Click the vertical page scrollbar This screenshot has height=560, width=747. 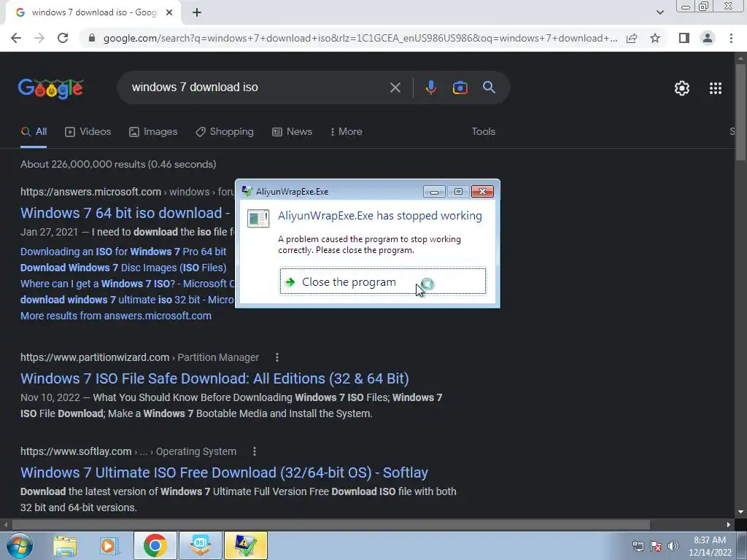click(x=740, y=112)
